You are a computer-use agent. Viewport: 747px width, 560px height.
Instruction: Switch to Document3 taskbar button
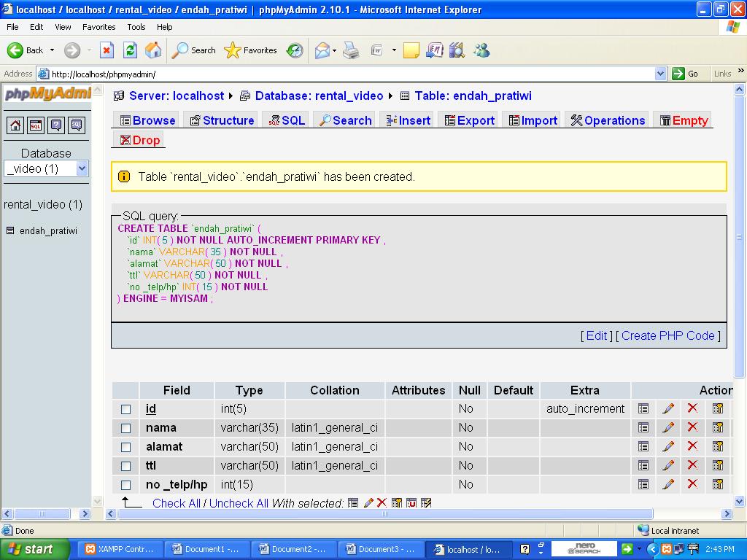pos(380,549)
